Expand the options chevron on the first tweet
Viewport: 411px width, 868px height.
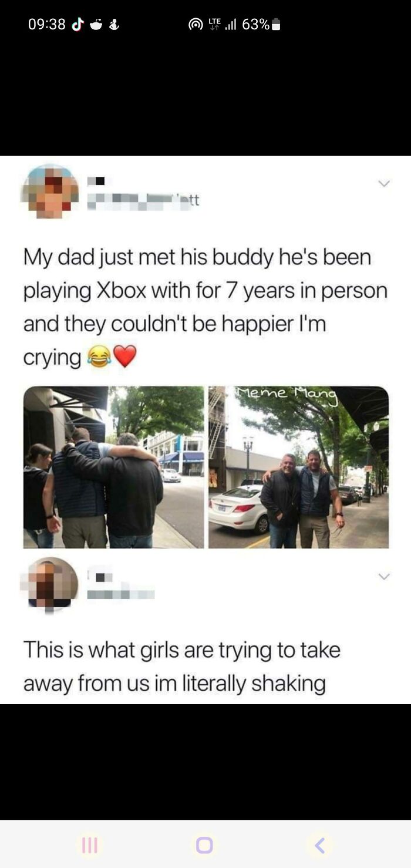point(384,184)
